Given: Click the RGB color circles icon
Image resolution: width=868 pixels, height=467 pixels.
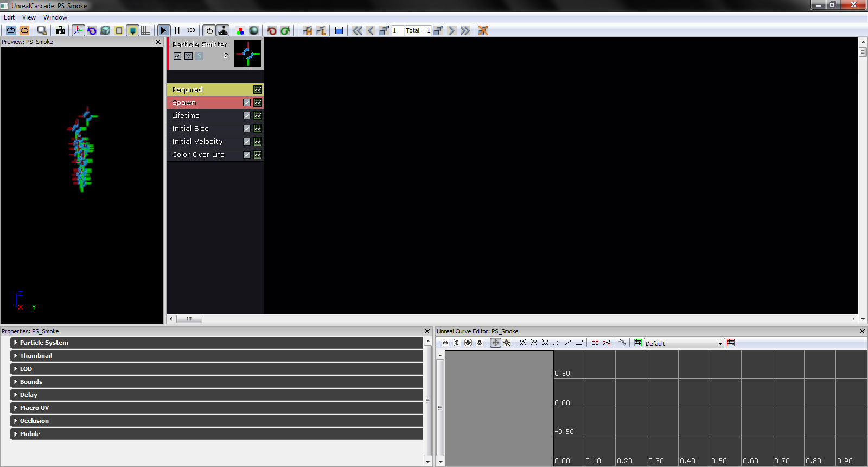Looking at the screenshot, I should (240, 30).
